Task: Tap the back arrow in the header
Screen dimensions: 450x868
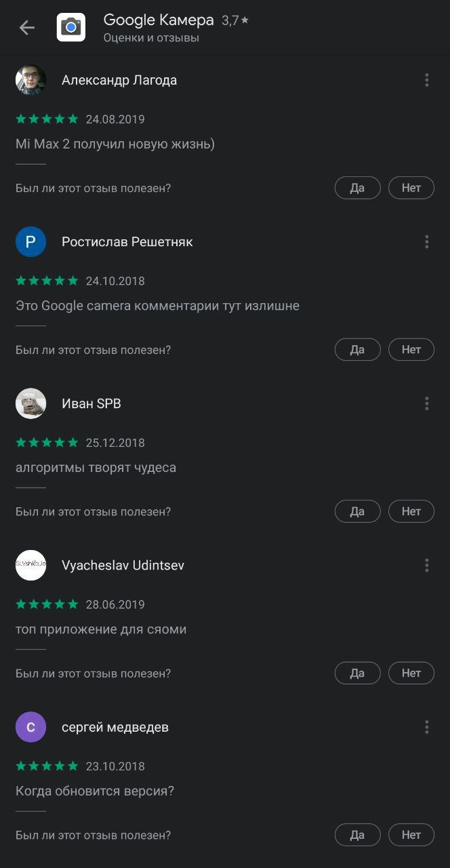Action: pyautogui.click(x=26, y=28)
